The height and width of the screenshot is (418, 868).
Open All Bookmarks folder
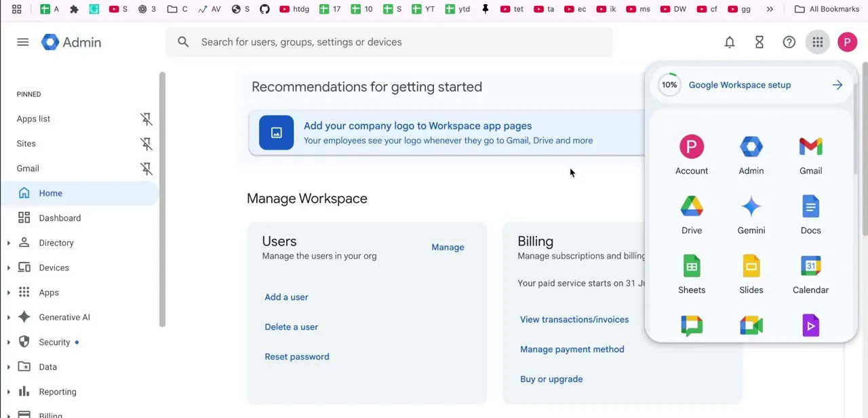(827, 9)
